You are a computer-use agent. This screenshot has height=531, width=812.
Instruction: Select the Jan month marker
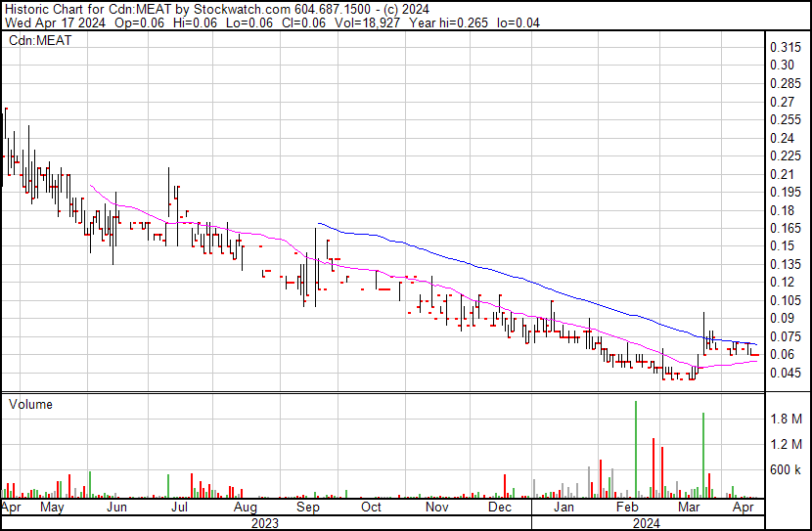(x=564, y=509)
